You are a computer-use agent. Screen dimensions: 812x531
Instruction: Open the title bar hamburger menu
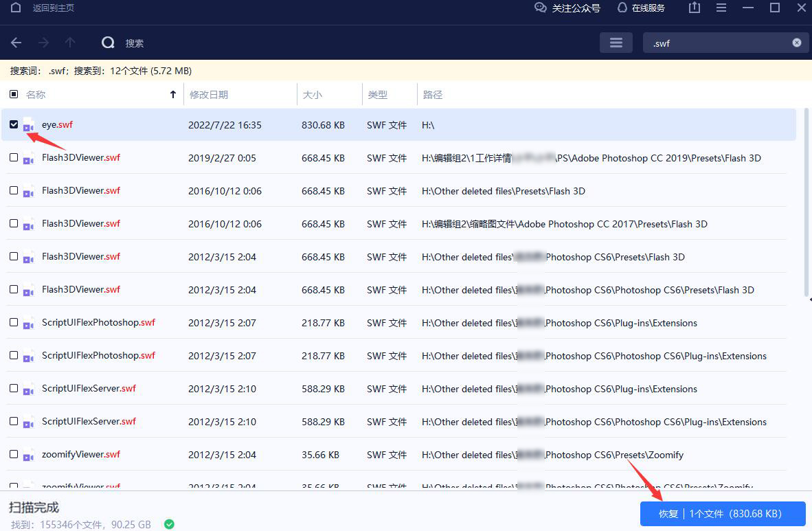pos(721,8)
